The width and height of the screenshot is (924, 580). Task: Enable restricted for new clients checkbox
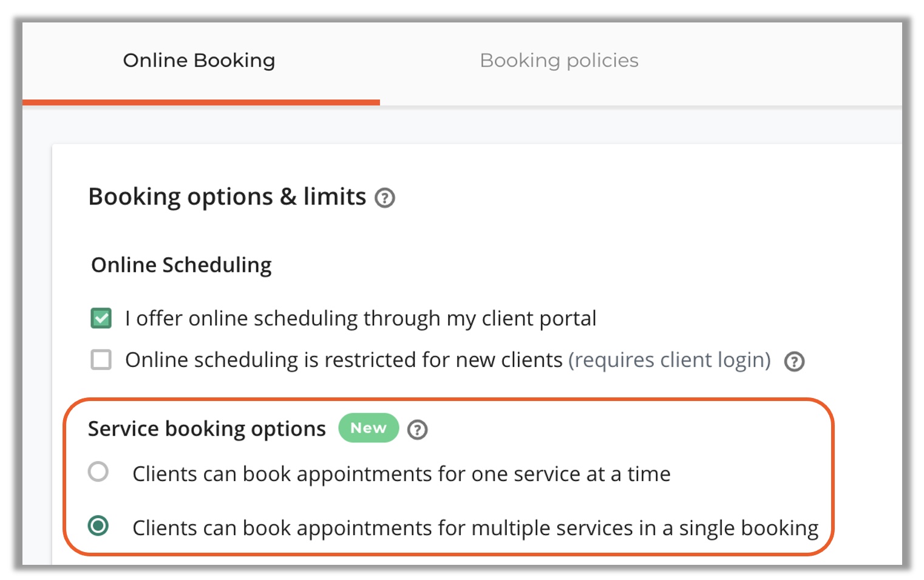(101, 359)
